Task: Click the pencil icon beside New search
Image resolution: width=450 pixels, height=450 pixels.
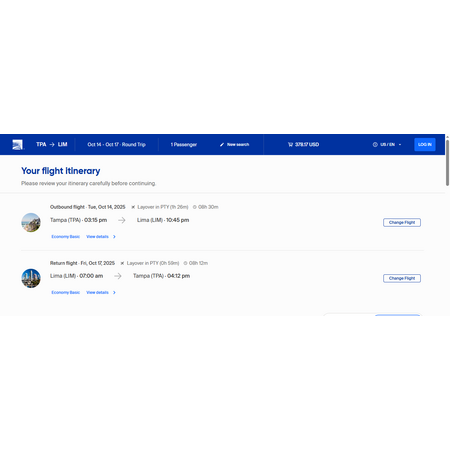Action: (x=222, y=144)
